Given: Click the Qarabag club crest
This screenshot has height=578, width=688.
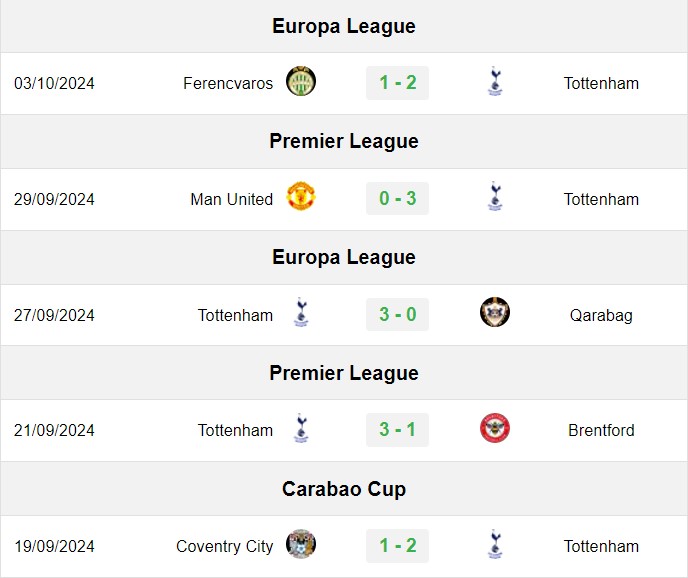Looking at the screenshot, I should click(495, 312).
